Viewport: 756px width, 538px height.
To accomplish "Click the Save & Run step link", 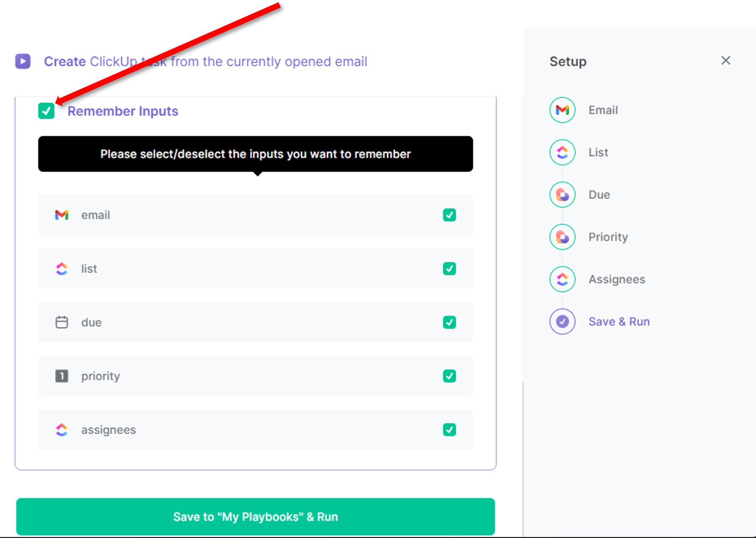I will [619, 321].
